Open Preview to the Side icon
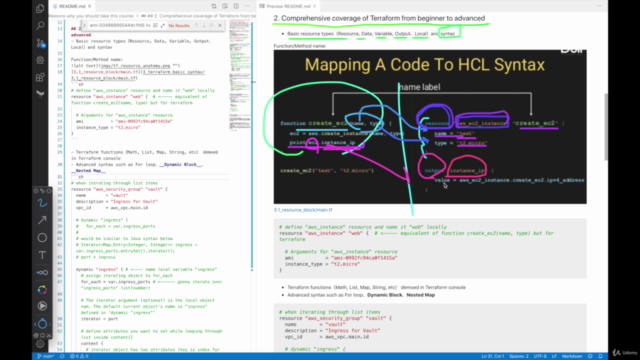 225,6
